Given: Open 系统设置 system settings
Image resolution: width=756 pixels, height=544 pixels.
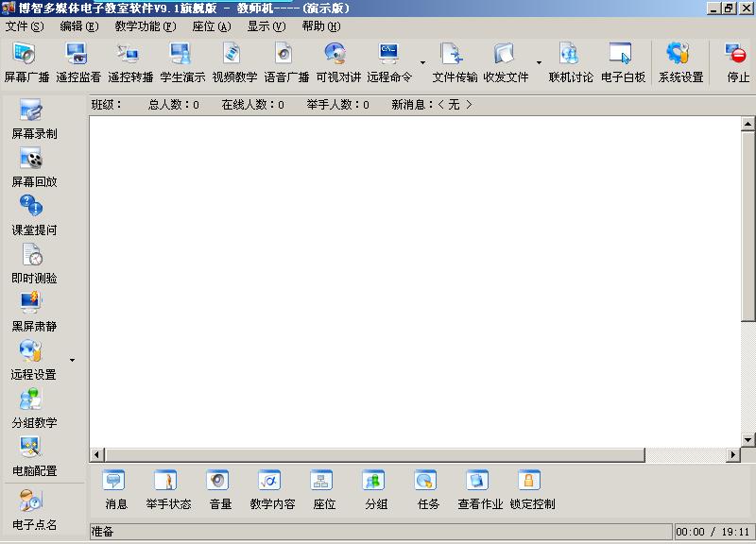Looking at the screenshot, I should pos(680,62).
